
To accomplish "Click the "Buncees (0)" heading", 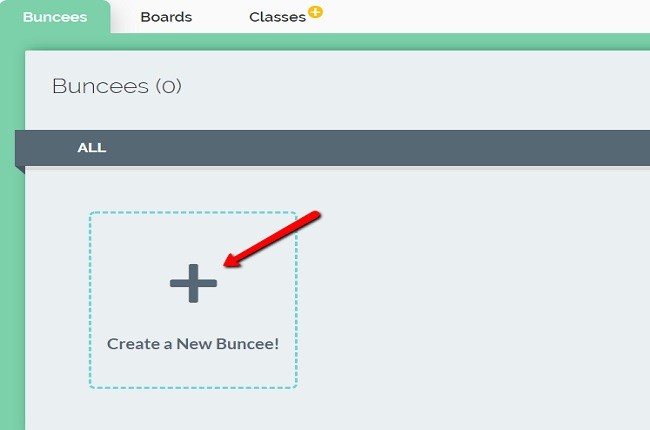I will tap(116, 87).
